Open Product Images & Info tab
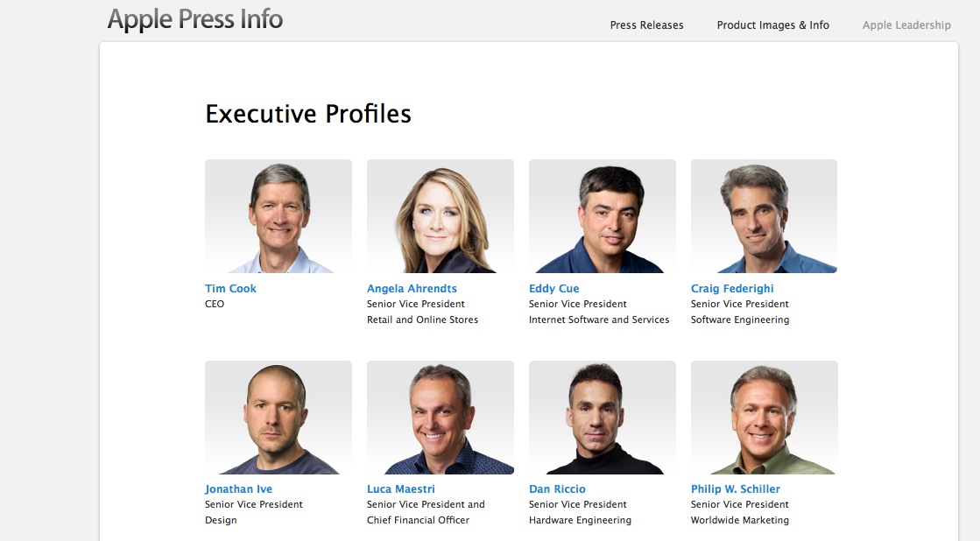 click(772, 25)
